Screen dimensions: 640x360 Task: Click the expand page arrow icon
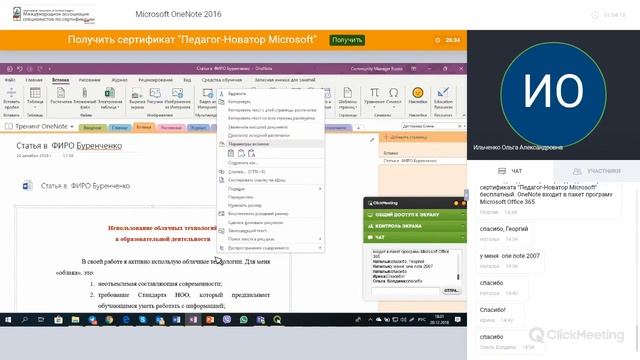[x=372, y=140]
